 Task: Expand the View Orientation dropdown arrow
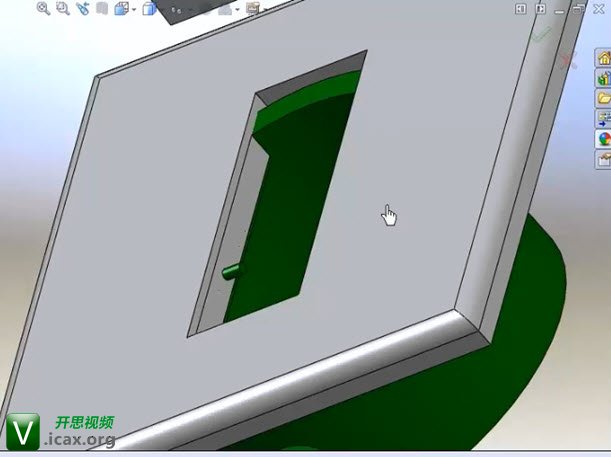coord(134,9)
